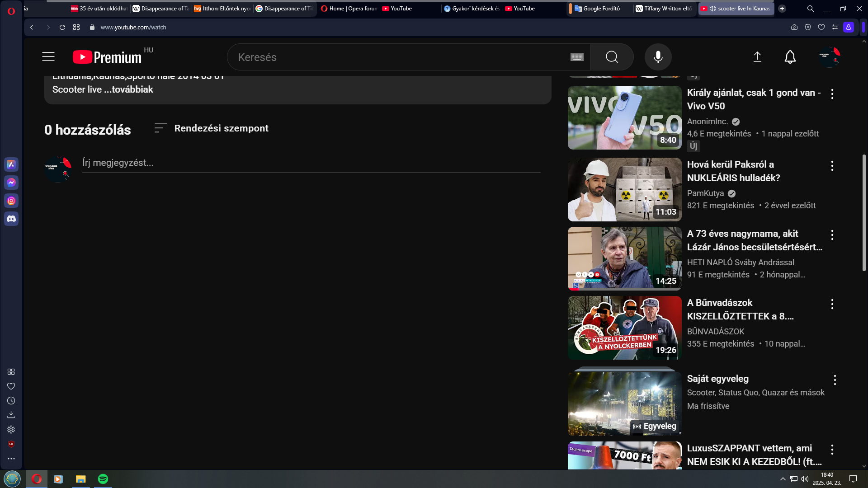The height and width of the screenshot is (488, 868).
Task: Click the upload video icon
Action: (757, 57)
